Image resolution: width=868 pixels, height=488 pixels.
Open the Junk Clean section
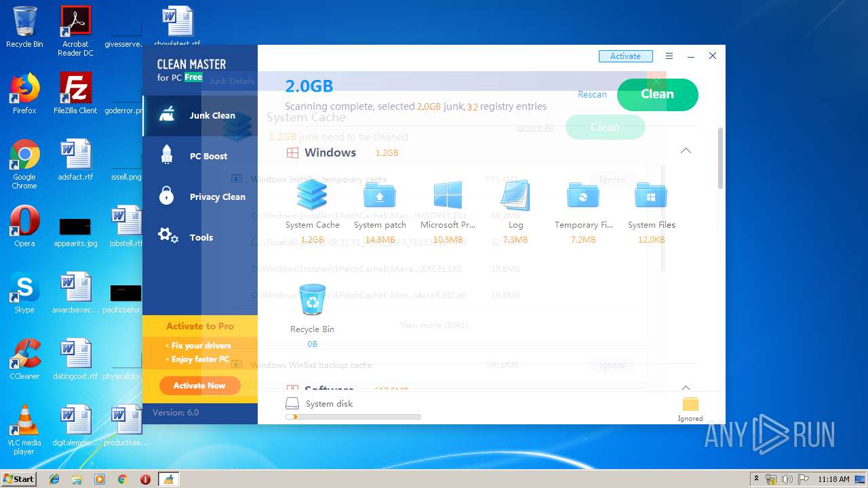[x=200, y=115]
